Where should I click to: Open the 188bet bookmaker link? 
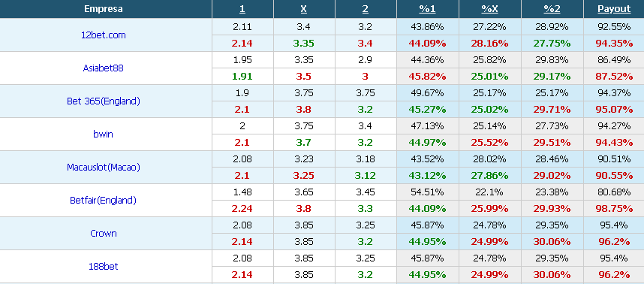pos(104,266)
